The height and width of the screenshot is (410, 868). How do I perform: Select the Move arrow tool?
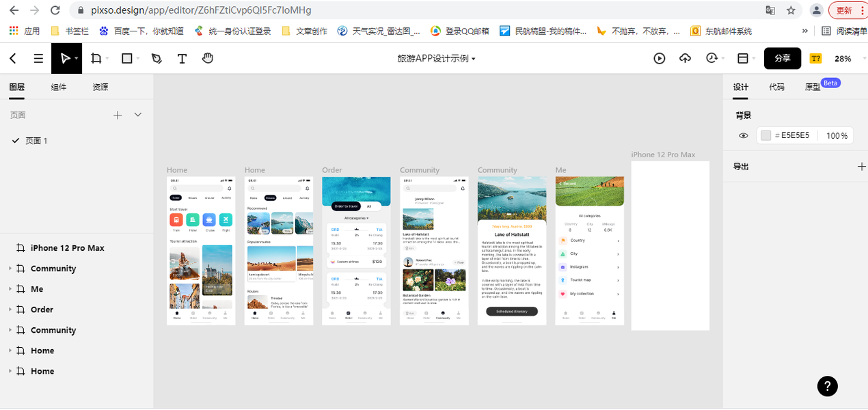pos(65,59)
